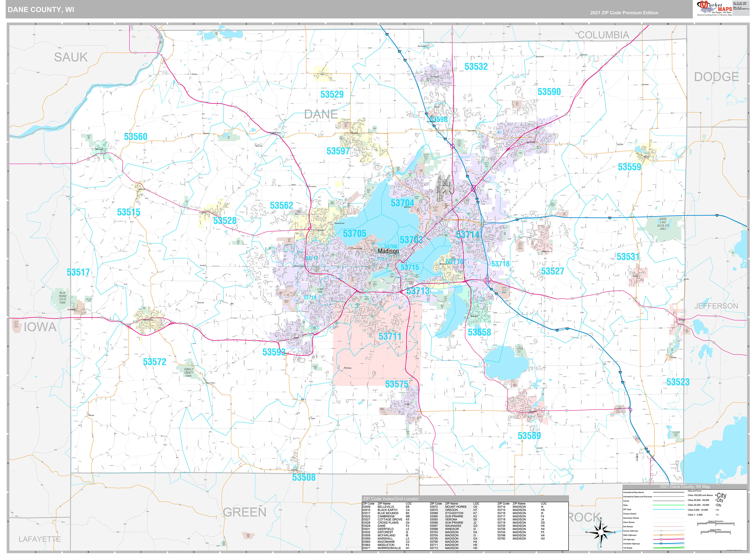
Task: Click the JEFFERSON county label
Action: click(x=716, y=306)
